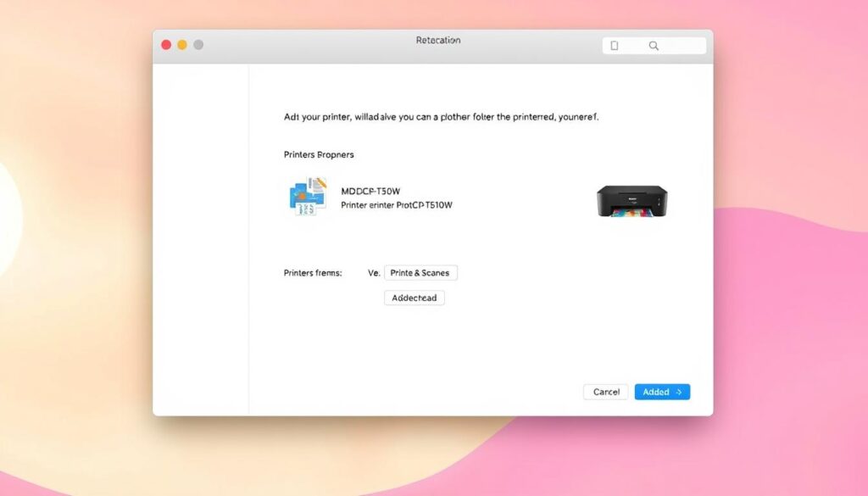This screenshot has height=496, width=868.
Task: Click the search magnifier in the toolbar
Action: tap(653, 44)
